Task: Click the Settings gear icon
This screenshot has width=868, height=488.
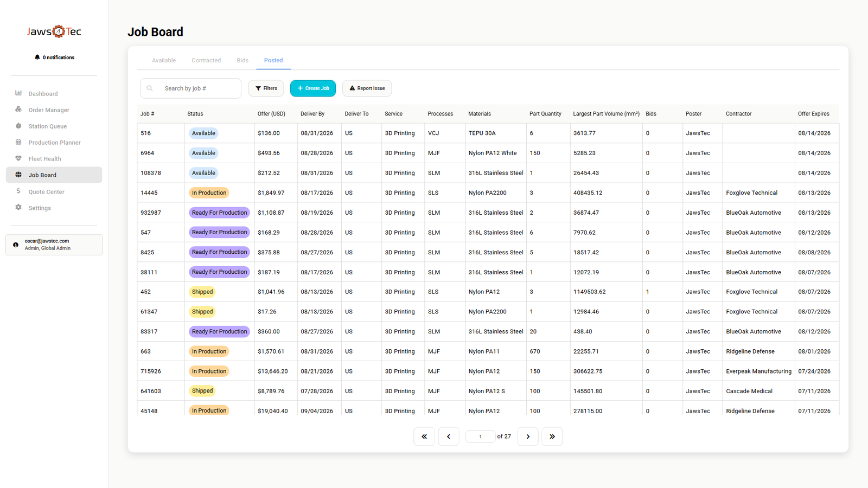Action: coord(18,208)
